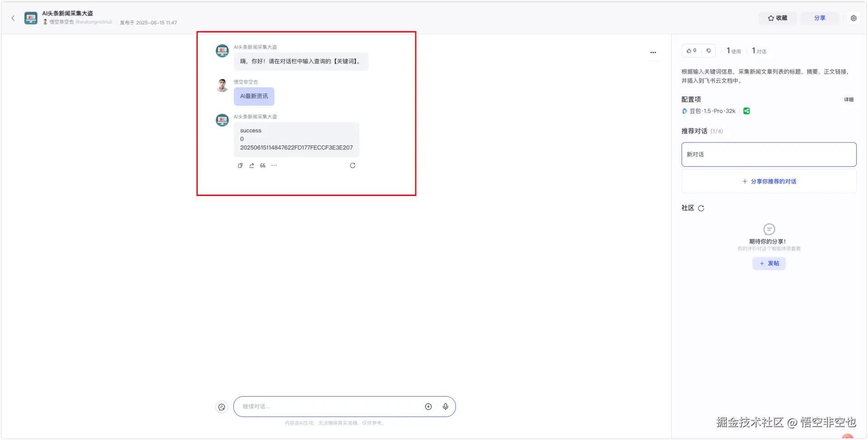Select the 新对话 recommended conversation card

769,154
